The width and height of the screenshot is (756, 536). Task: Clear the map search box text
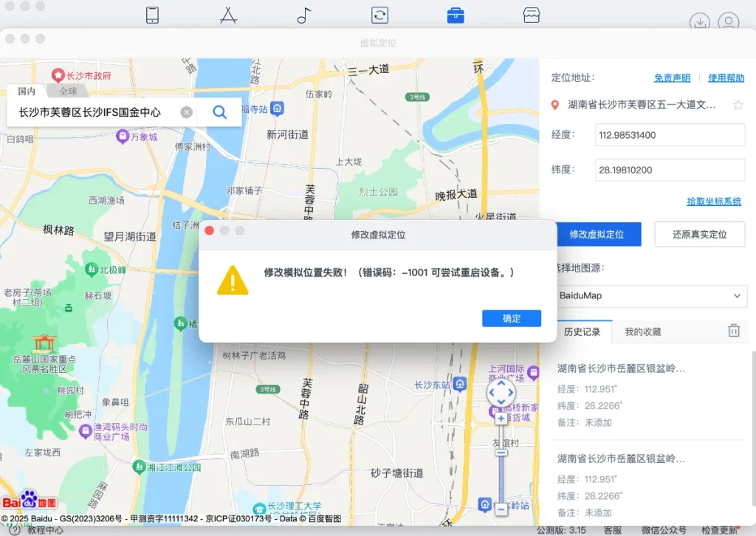pos(187,112)
